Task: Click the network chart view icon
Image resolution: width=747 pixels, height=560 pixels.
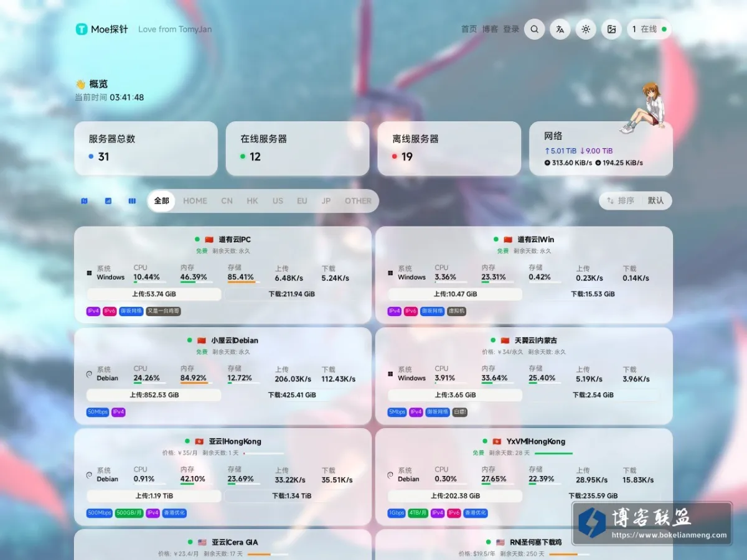Action: [x=108, y=201]
